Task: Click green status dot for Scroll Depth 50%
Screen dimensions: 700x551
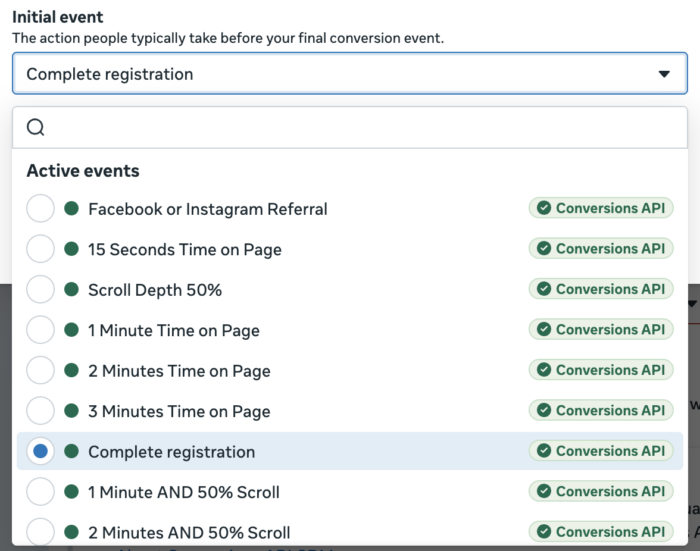Action: [71, 289]
